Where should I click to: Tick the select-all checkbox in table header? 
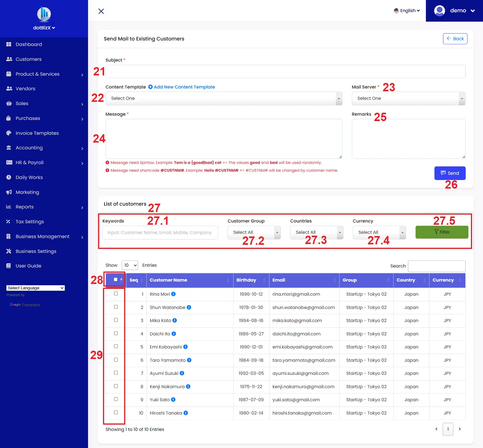click(x=115, y=280)
